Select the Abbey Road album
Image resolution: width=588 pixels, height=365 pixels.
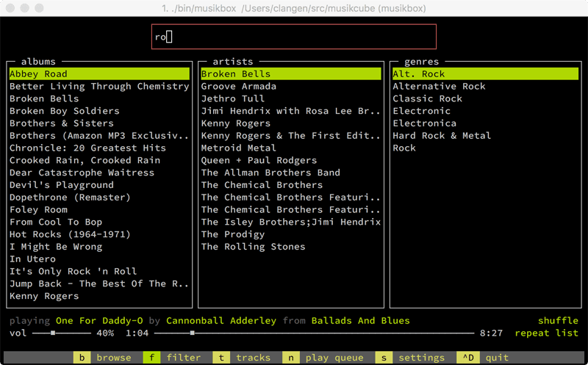99,74
